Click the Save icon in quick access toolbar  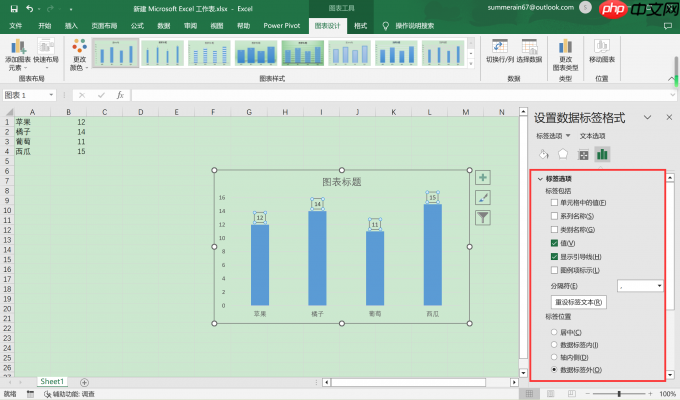14,9
